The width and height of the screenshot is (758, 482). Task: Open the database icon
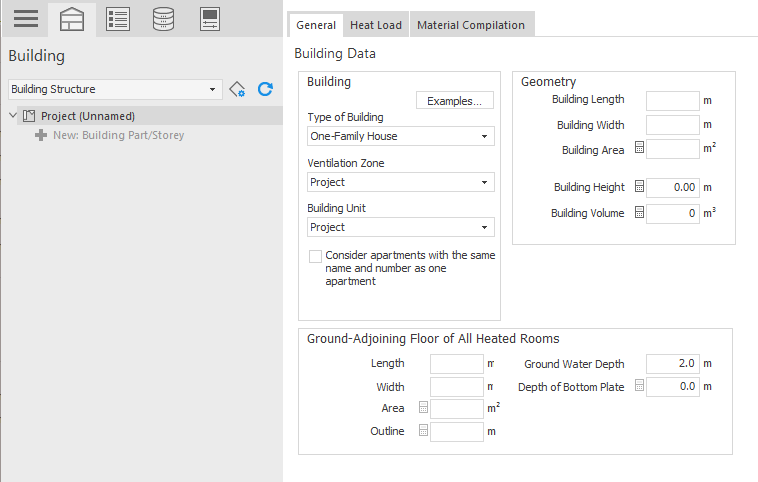pyautogui.click(x=163, y=19)
